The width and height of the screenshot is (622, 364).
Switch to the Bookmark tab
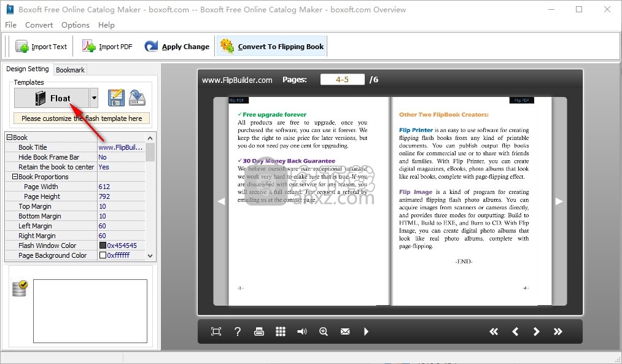[x=70, y=70]
